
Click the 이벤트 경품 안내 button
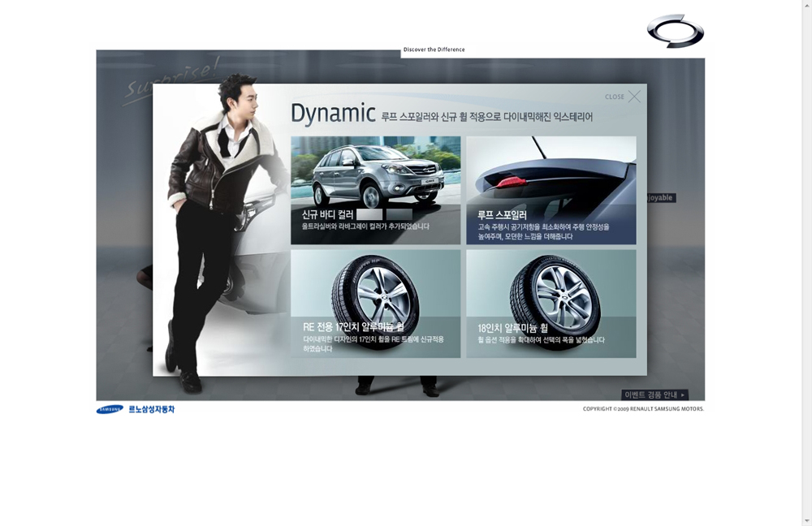coord(650,395)
